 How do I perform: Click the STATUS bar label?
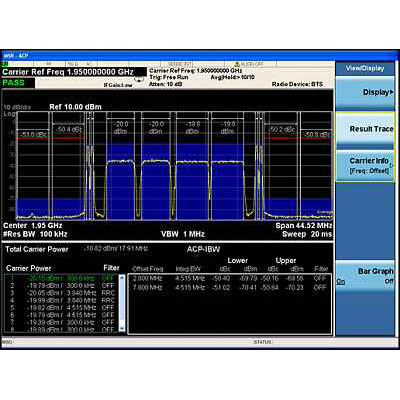pos(263,342)
